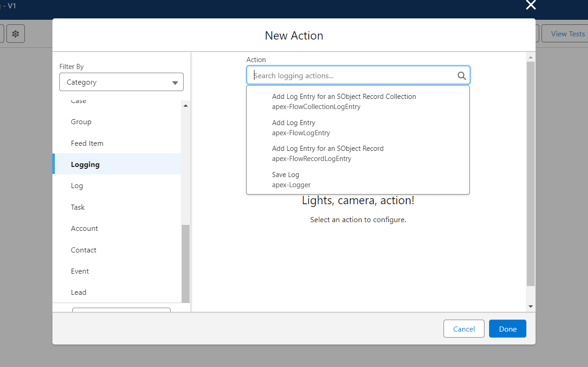Screen dimensions: 588x367
Task: Click main panel scroll-down arrow
Action: (x=530, y=306)
